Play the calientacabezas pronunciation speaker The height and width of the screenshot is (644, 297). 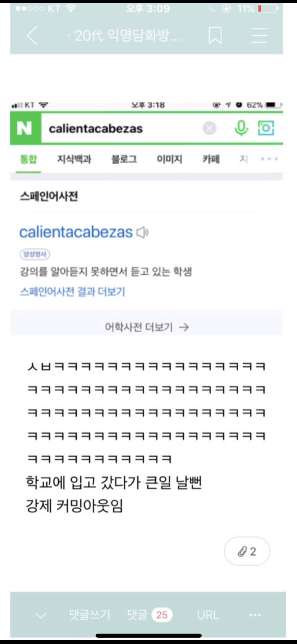143,232
